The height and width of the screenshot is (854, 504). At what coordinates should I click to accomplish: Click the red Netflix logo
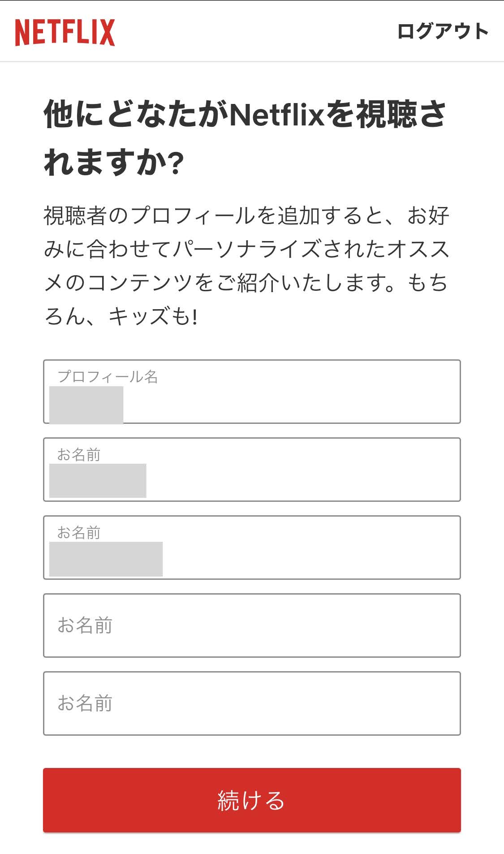[x=65, y=32]
